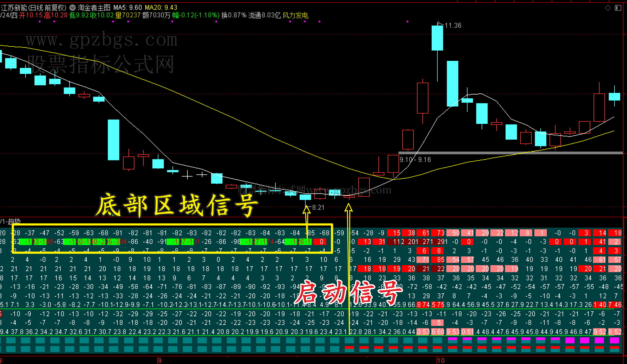627x364 pixels.
Task: Click the high price 高10.28
Action: [x=56, y=15]
